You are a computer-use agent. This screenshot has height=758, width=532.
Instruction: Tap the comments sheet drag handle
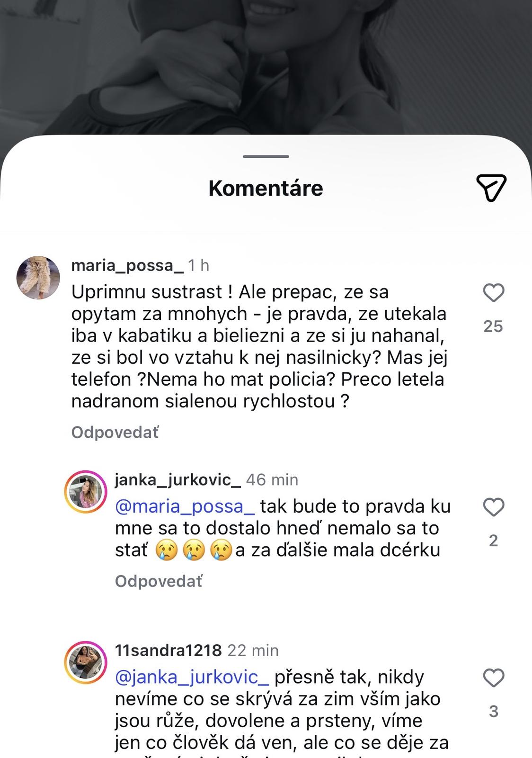pyautogui.click(x=266, y=156)
